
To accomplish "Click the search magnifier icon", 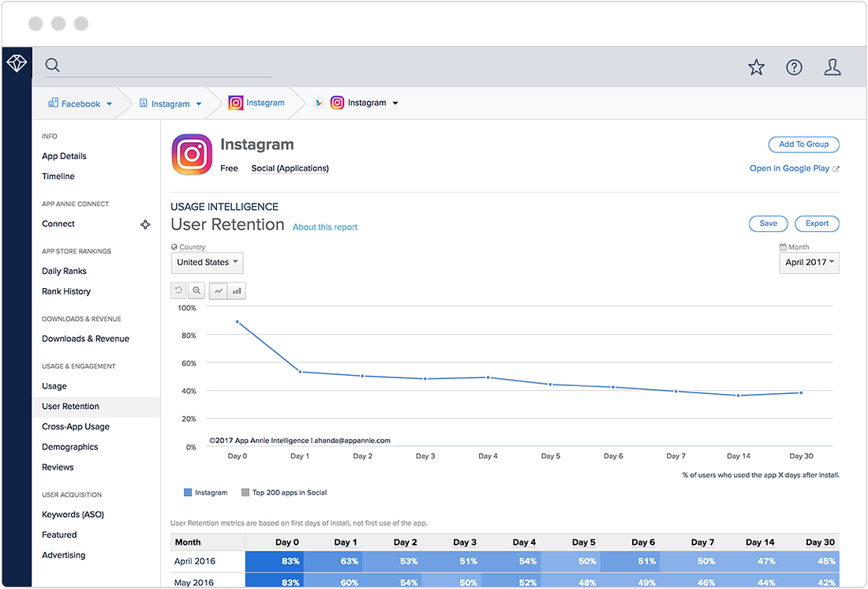I will (53, 65).
